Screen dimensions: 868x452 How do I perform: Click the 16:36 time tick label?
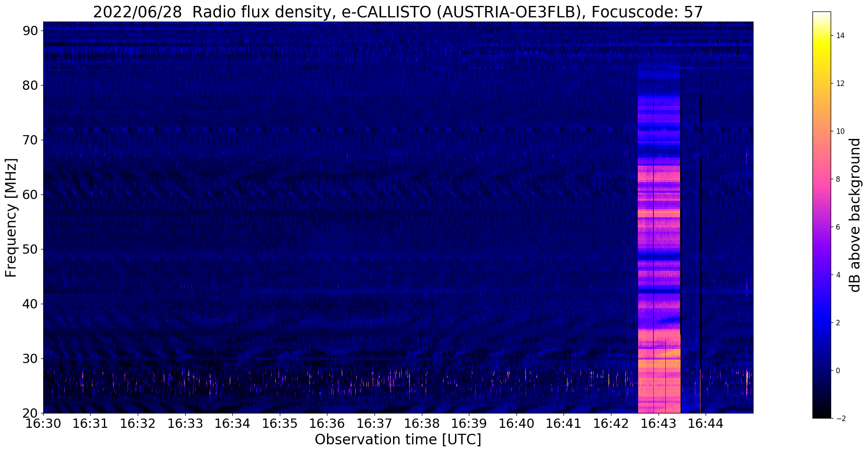(327, 424)
